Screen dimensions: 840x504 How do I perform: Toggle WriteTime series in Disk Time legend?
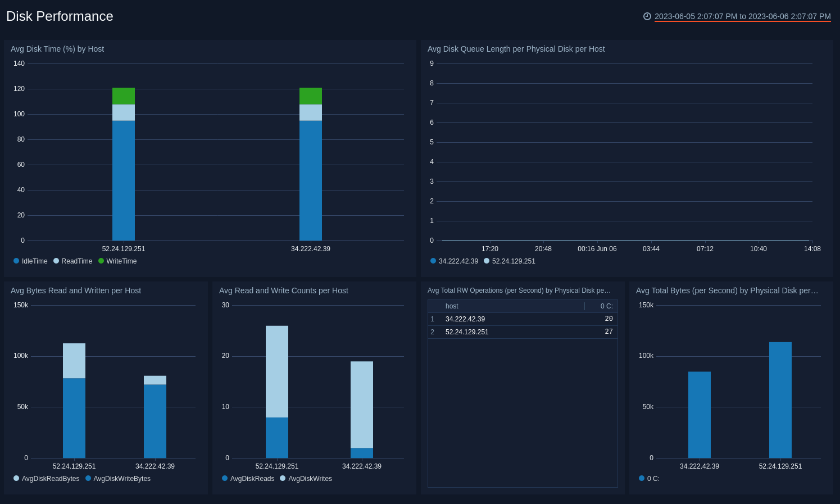(117, 261)
